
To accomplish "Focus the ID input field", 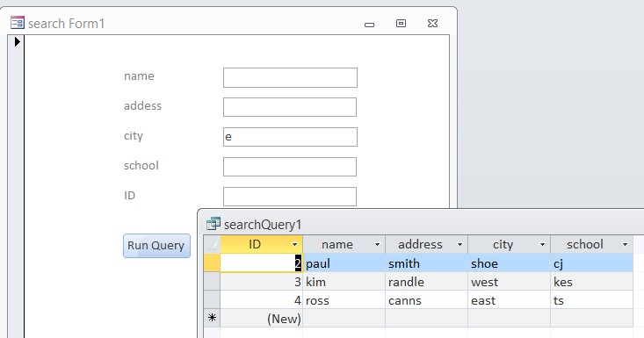I will [290, 197].
